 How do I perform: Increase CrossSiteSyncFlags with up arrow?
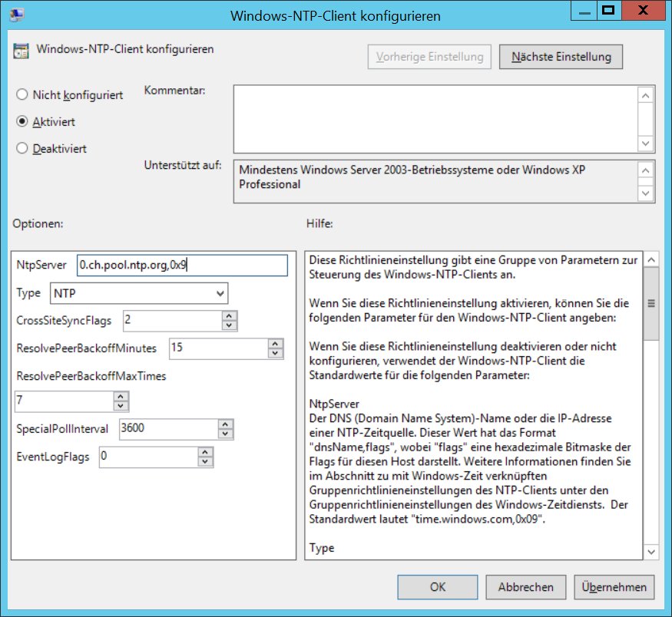[x=228, y=315]
